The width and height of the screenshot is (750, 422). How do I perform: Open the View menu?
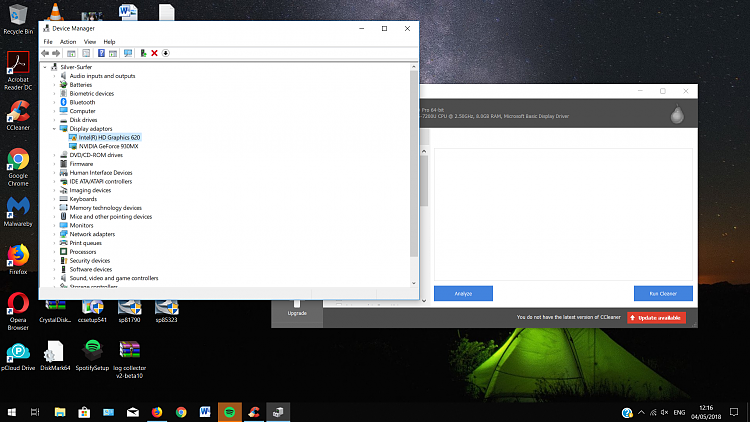click(x=90, y=42)
